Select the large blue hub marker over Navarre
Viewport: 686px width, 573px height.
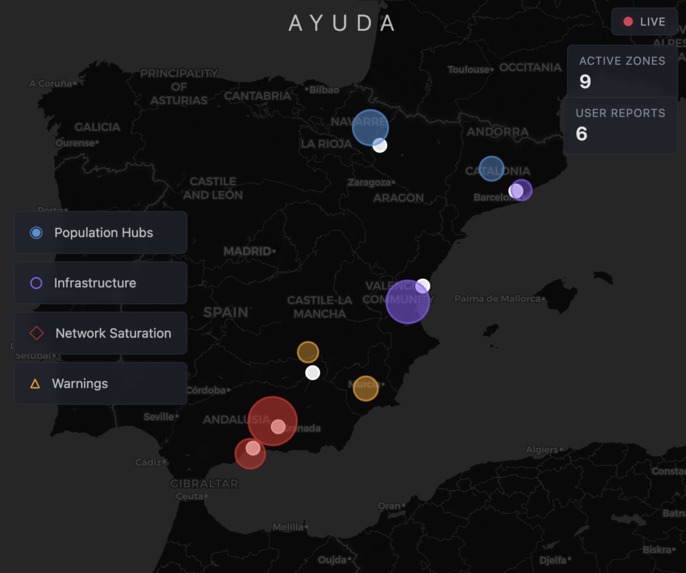[x=370, y=127]
